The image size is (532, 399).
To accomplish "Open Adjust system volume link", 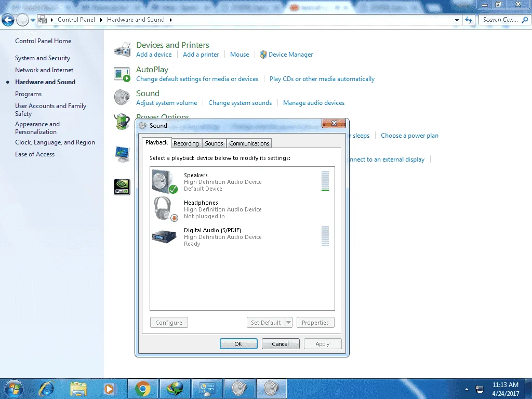I will point(167,103).
